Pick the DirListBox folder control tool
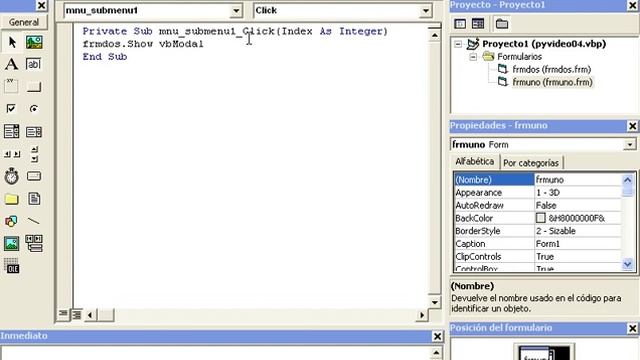This screenshot has height=360, width=640. pyautogui.click(x=11, y=199)
